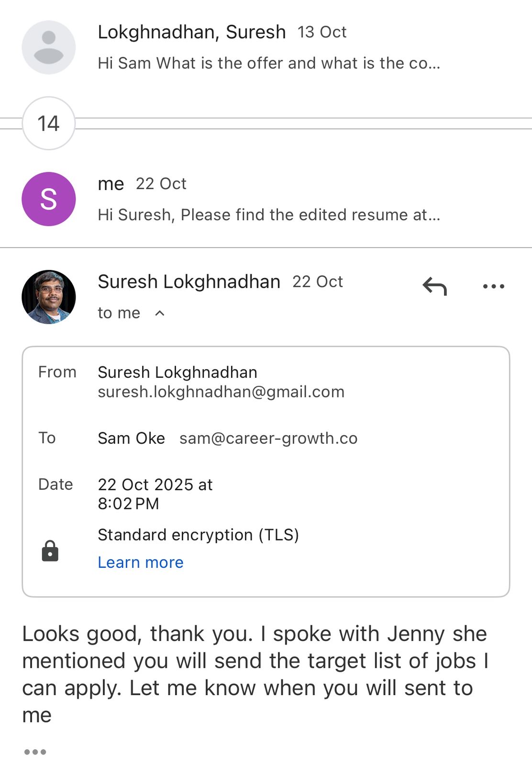Open the three-dot more options menu
Viewport: 532px width, 766px height.
(x=493, y=286)
